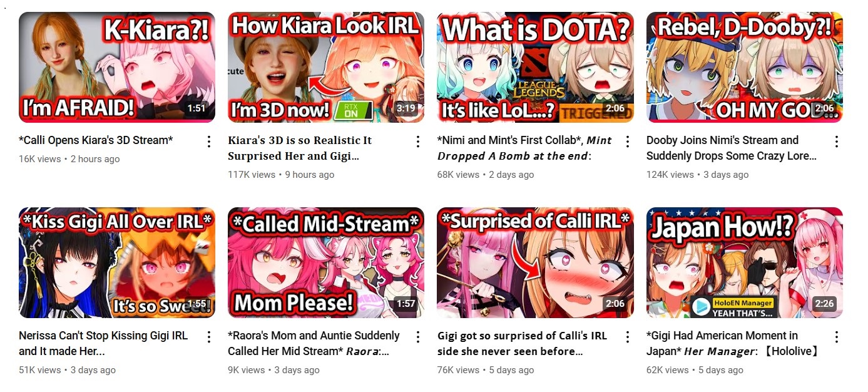Screen dimensions: 868x392
Task: Open three-dot menu for Kiara's 3D is so Realistic video
Action: [418, 142]
